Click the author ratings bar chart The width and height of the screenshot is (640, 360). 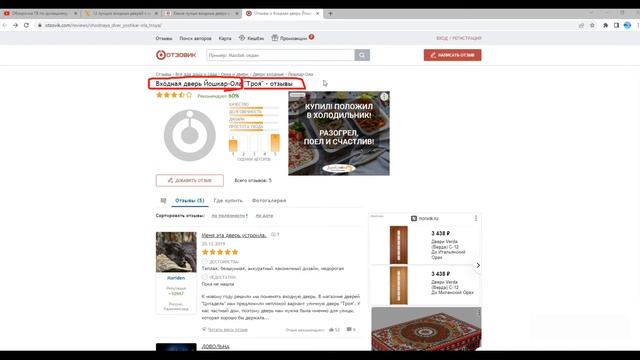coord(254,144)
